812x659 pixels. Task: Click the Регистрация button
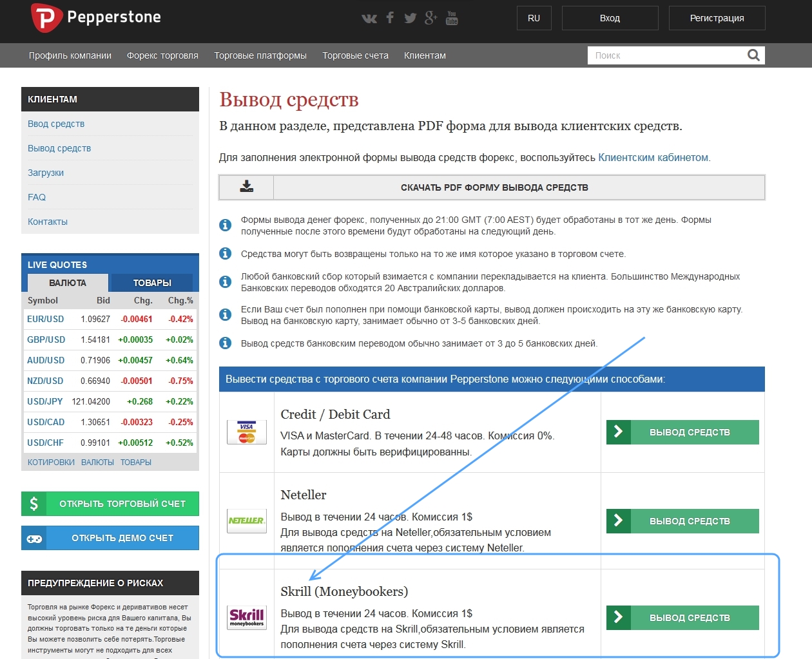[x=717, y=18]
